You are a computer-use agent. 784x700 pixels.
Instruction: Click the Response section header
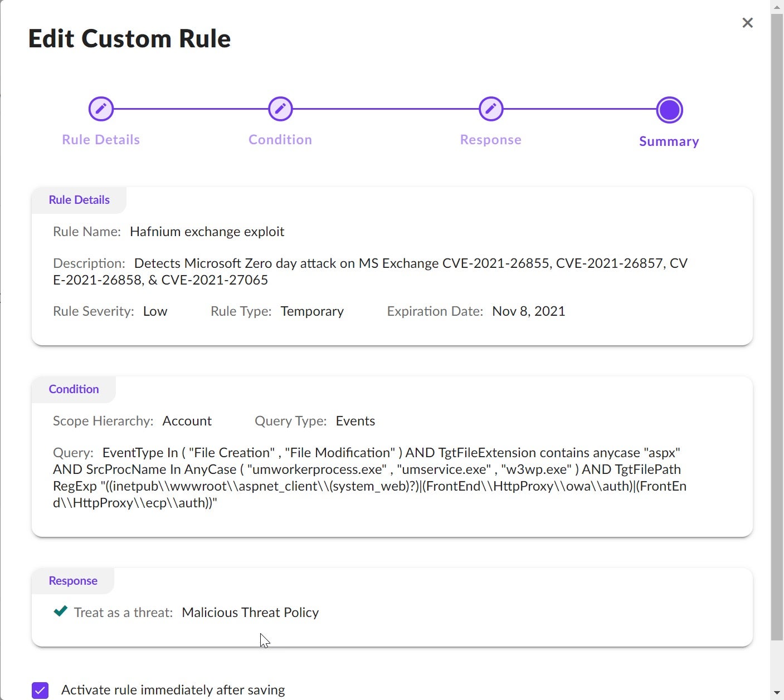pyautogui.click(x=73, y=581)
